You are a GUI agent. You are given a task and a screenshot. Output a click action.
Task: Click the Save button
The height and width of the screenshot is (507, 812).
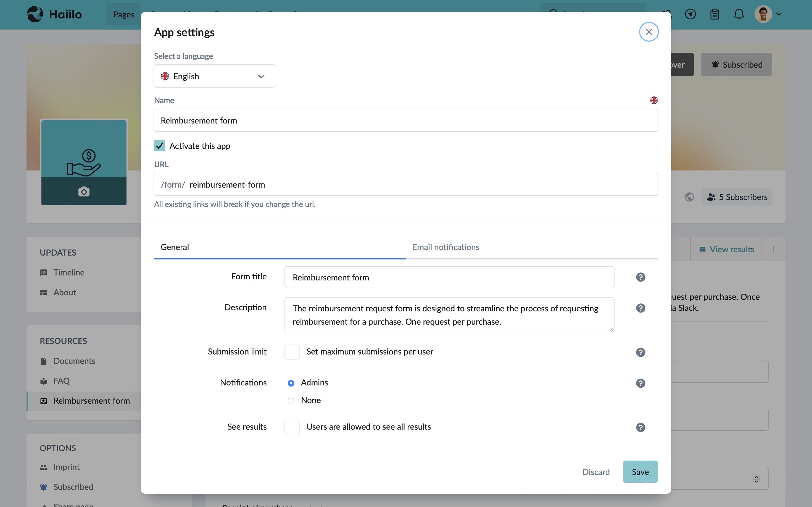click(640, 471)
